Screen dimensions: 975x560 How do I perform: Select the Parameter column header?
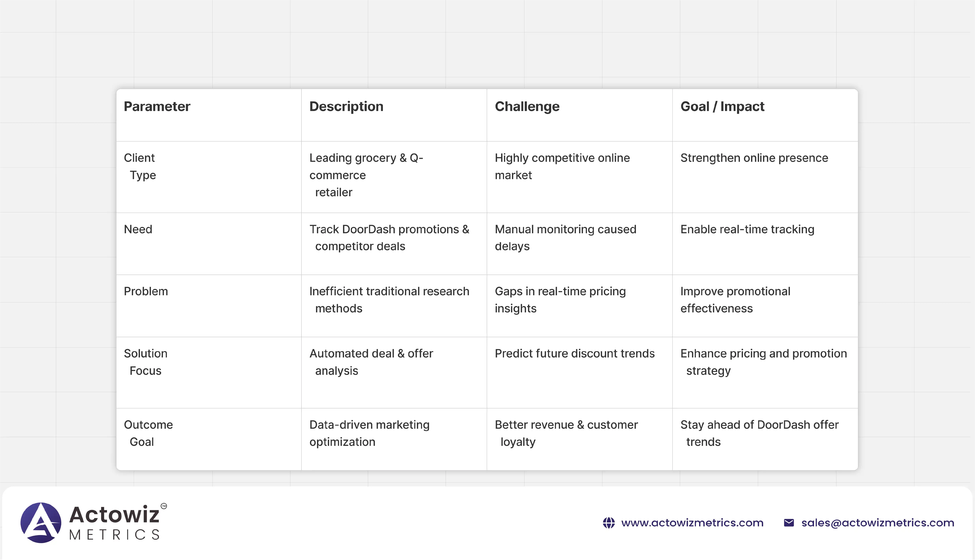[157, 106]
